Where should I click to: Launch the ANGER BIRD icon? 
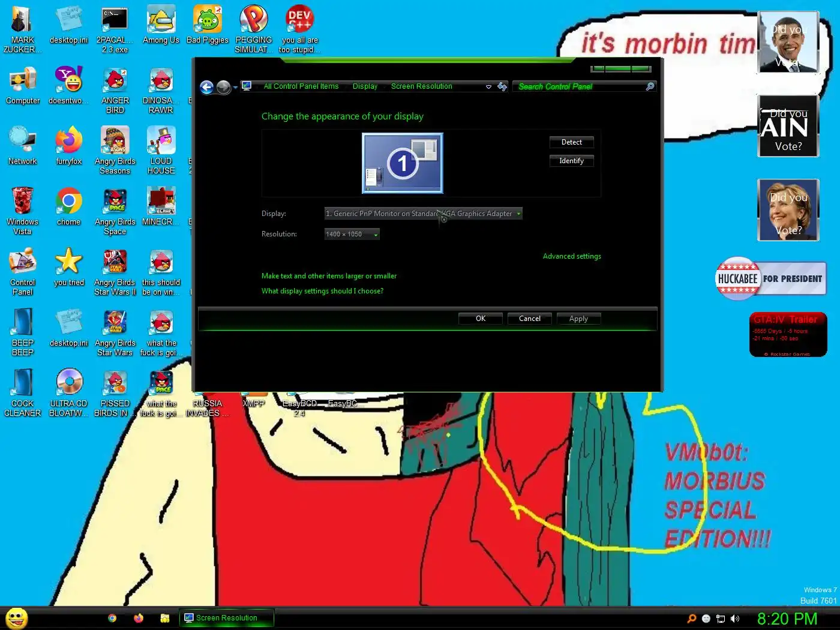[115, 90]
